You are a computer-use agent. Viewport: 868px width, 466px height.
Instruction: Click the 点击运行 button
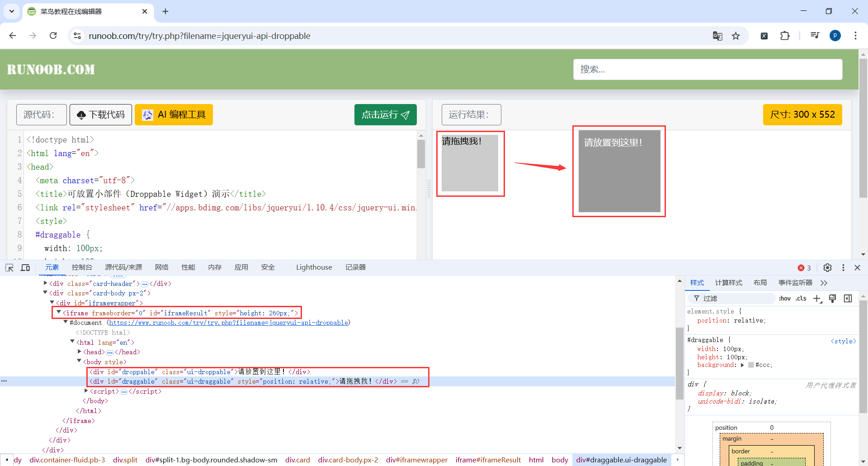pyautogui.click(x=386, y=114)
